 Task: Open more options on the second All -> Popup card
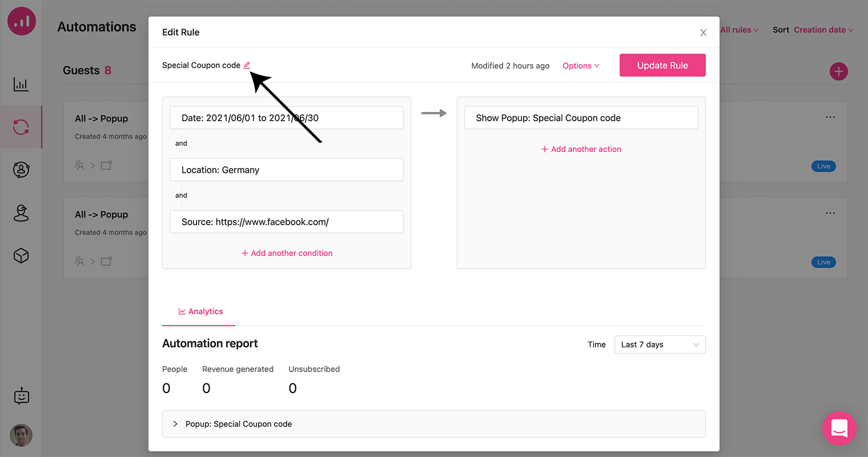(830, 213)
